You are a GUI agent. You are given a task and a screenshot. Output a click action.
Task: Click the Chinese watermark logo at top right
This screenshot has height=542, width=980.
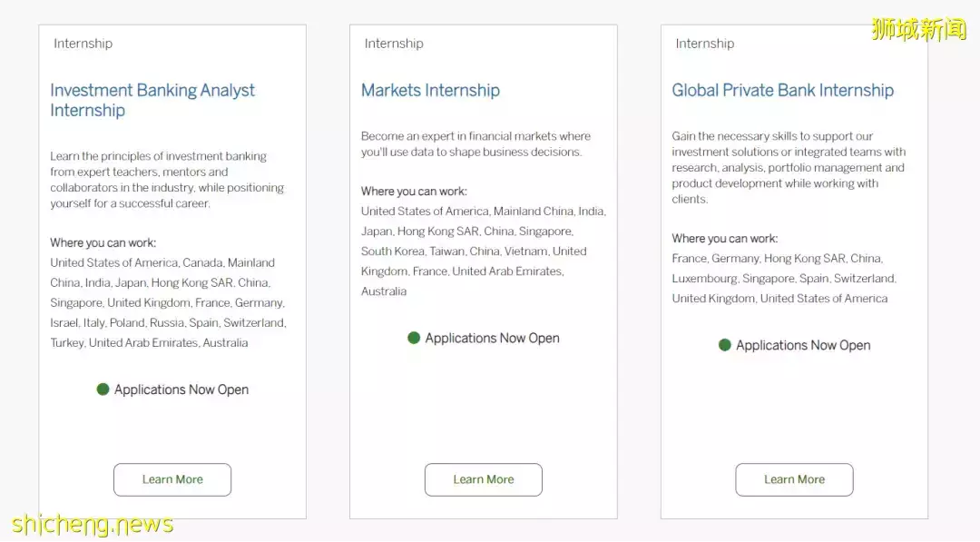pyautogui.click(x=918, y=29)
